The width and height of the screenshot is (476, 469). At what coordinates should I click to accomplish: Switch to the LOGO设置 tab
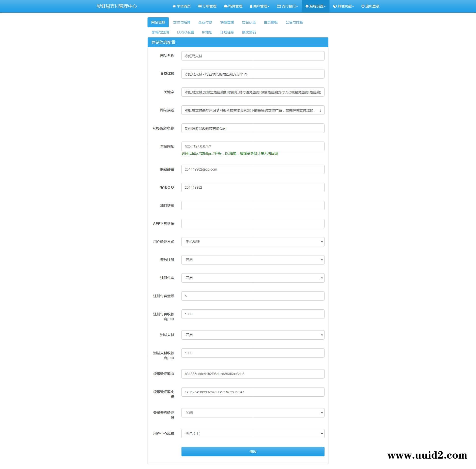click(185, 32)
